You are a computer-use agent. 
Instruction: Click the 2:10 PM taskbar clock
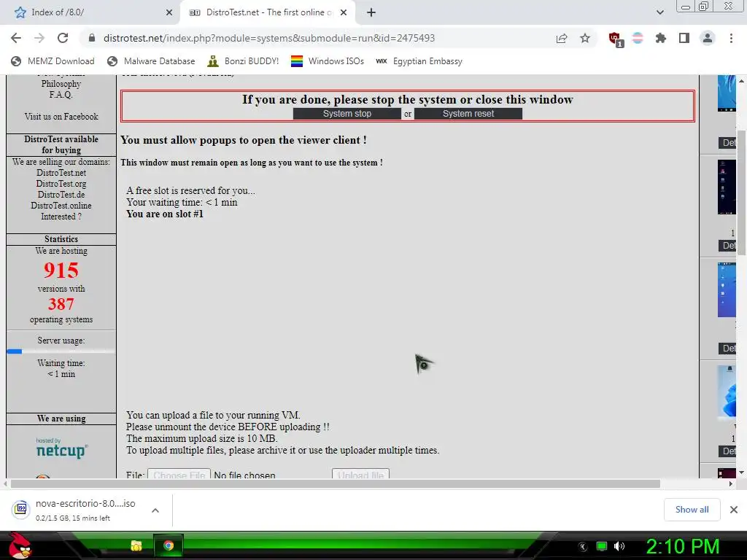tap(683, 546)
